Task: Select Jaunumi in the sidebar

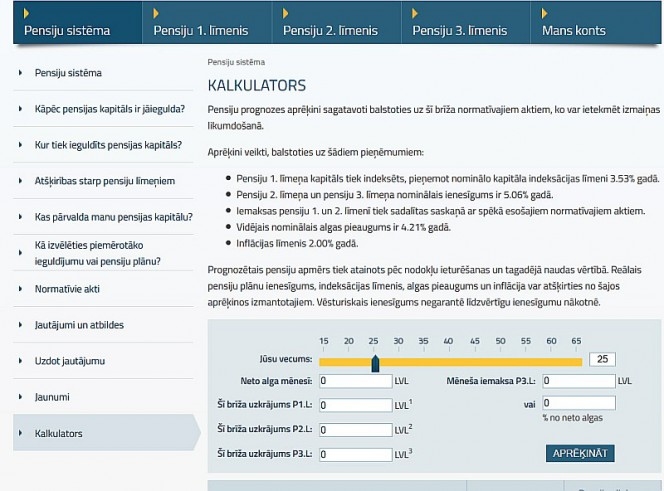Action: 54,397
